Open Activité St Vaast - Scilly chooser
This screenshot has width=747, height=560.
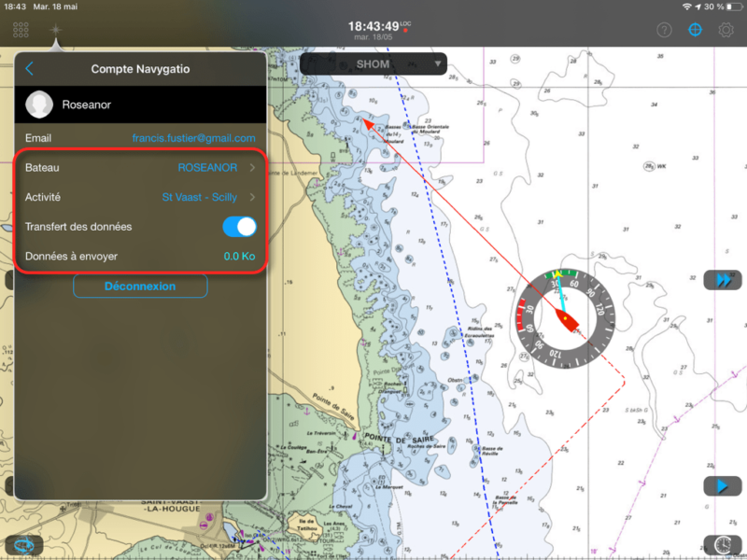coord(208,198)
